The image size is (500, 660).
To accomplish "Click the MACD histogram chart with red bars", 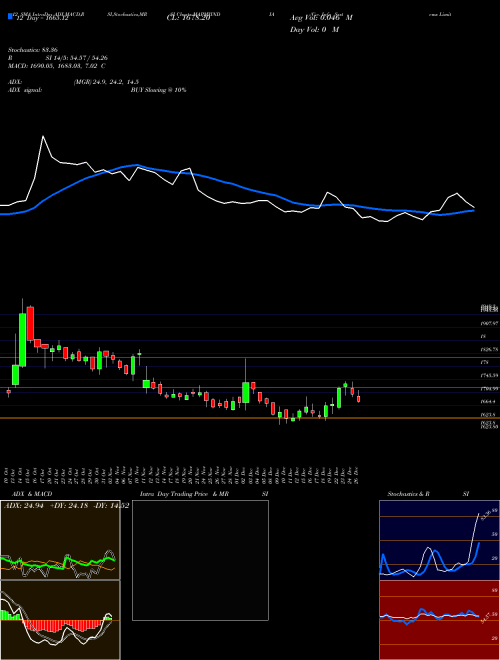I will (60, 620).
